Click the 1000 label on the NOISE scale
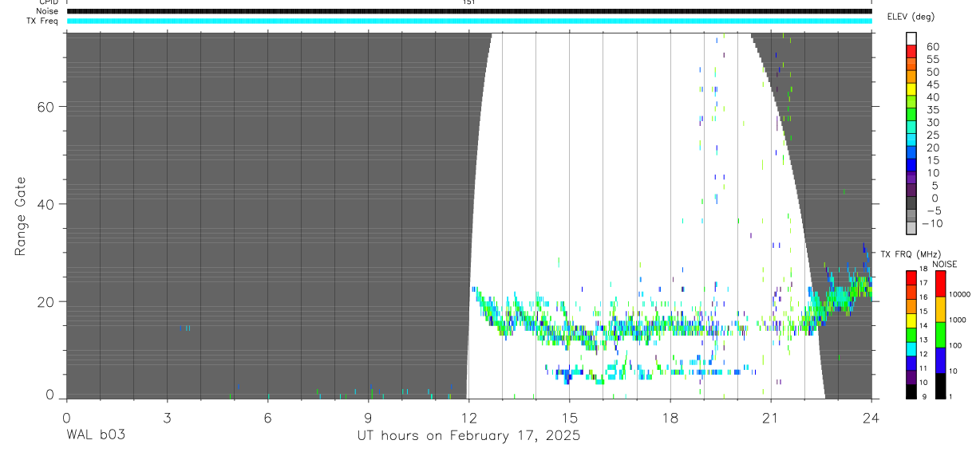The image size is (980, 452). point(958,320)
